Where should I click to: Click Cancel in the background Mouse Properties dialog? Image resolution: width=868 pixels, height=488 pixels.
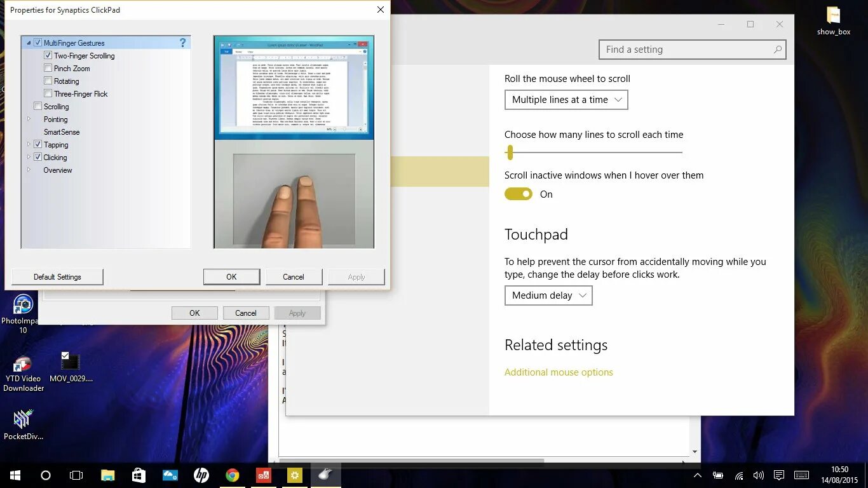(246, 313)
